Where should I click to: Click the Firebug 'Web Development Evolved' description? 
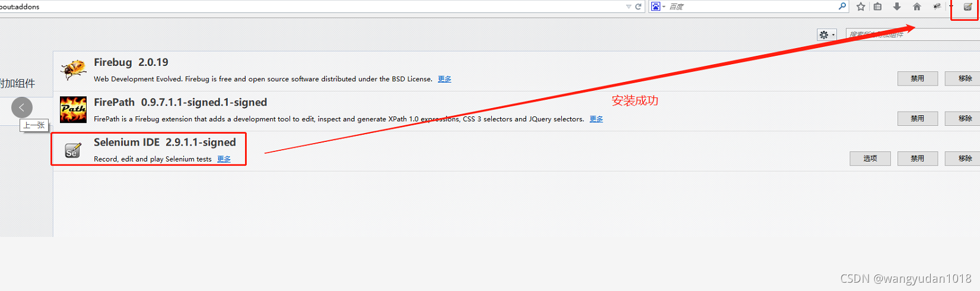[x=263, y=79]
